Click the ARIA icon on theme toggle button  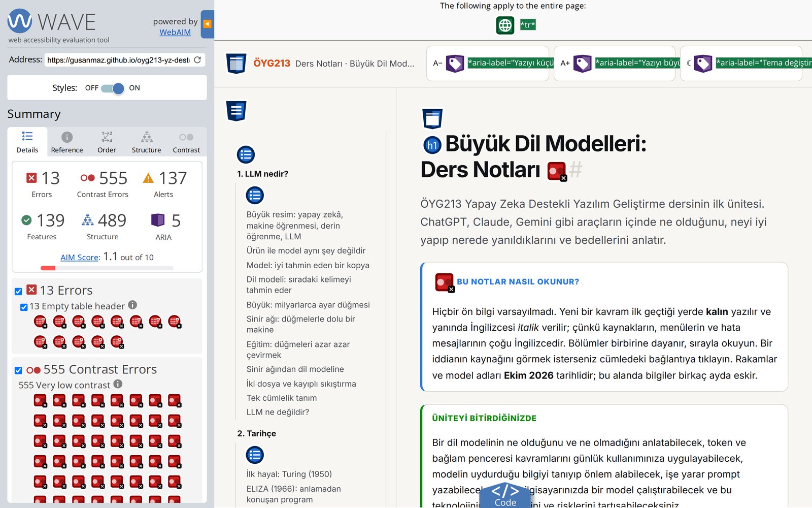point(703,63)
